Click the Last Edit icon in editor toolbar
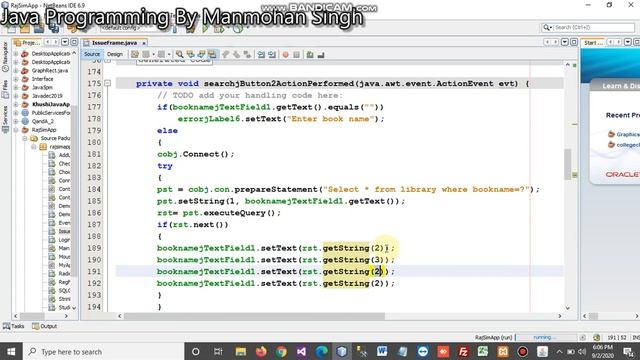 (135, 54)
